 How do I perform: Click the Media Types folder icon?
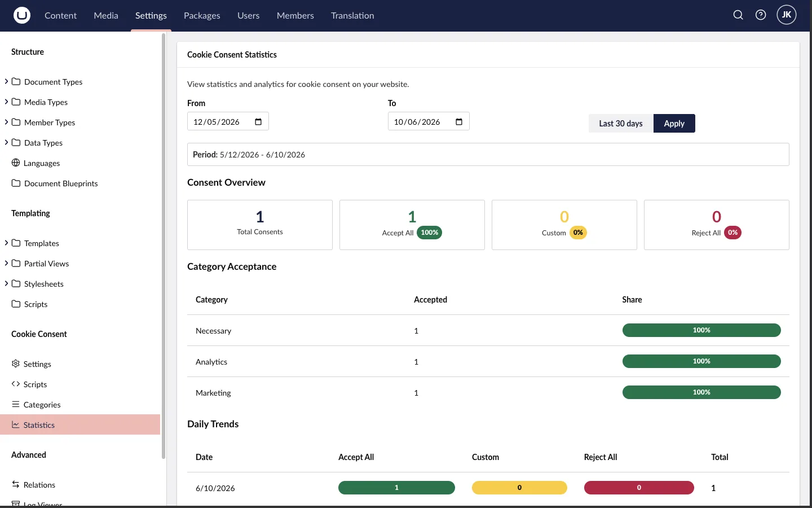(16, 102)
